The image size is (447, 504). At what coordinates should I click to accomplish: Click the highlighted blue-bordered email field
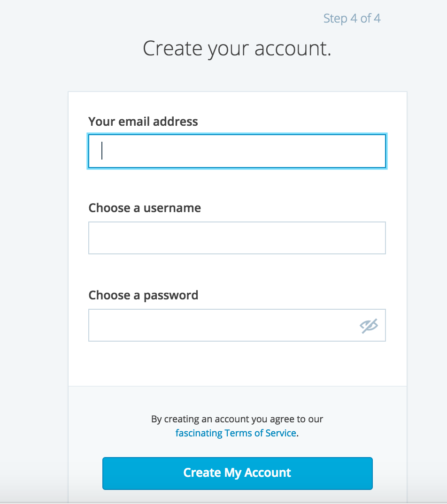237,151
